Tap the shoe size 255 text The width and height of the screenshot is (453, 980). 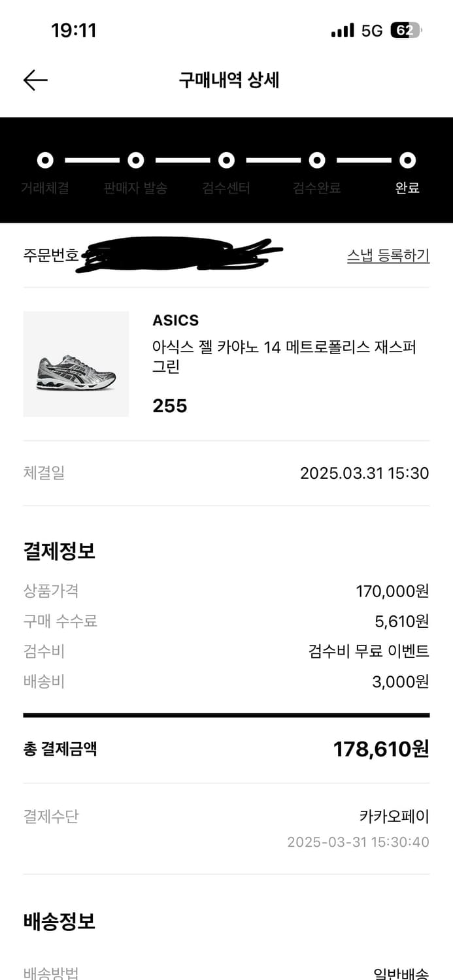coord(169,406)
